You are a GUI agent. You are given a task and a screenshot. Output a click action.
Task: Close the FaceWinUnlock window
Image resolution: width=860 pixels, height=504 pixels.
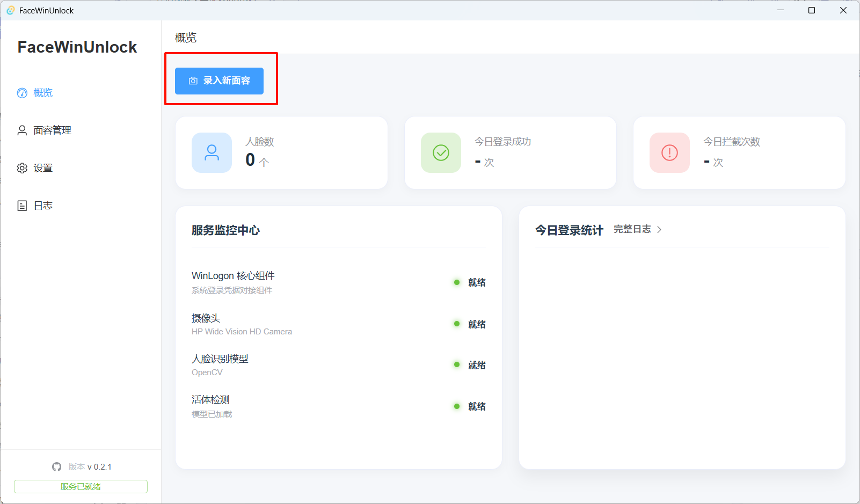[x=843, y=10]
